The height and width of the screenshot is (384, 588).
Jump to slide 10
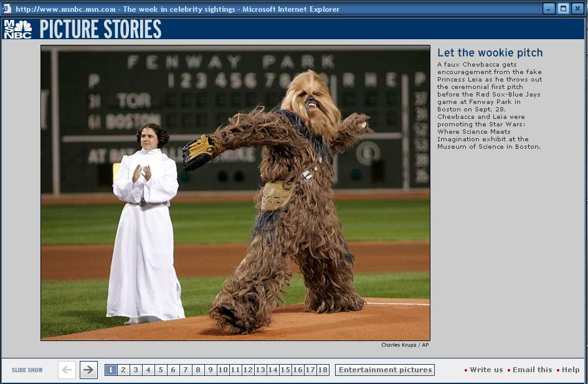223,370
